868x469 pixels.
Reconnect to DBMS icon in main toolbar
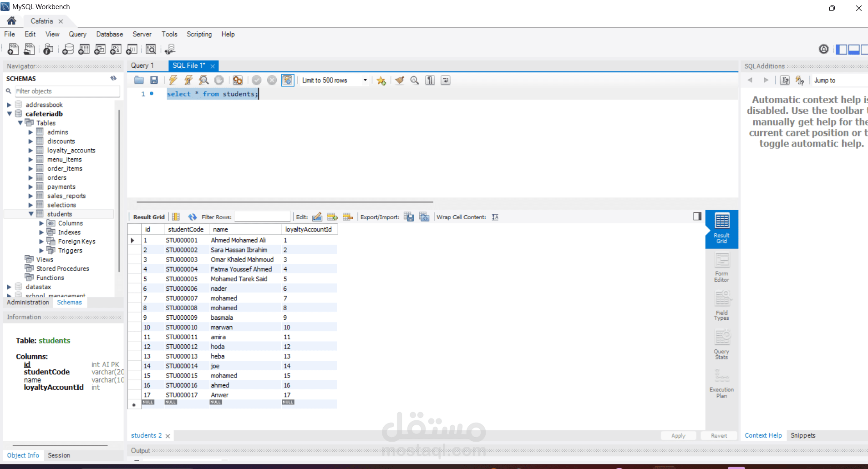[x=170, y=49]
